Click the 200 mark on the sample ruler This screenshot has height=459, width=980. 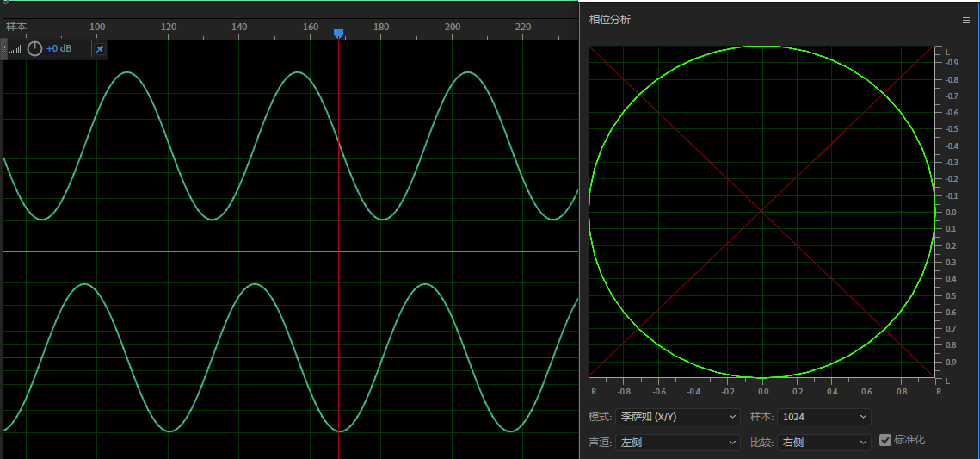(453, 28)
